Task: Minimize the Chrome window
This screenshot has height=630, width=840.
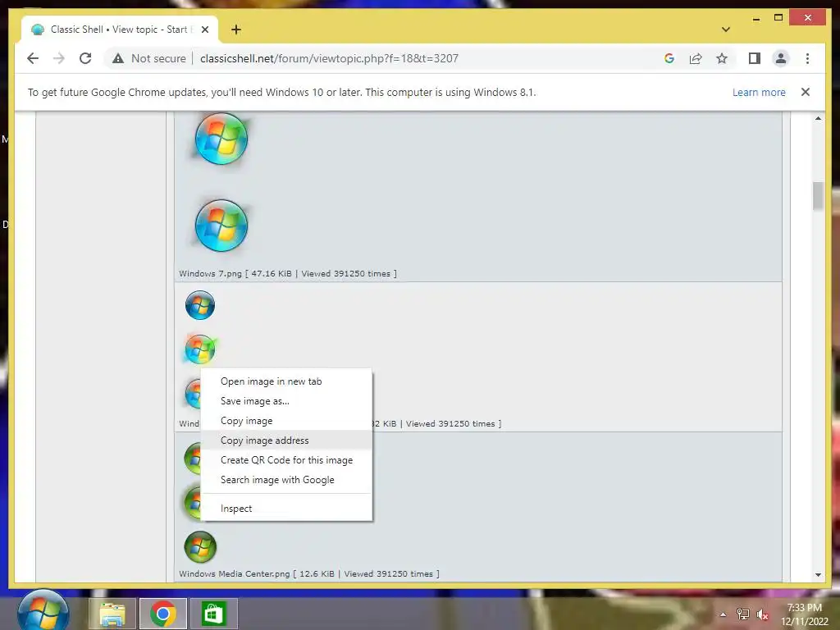Action: click(756, 18)
